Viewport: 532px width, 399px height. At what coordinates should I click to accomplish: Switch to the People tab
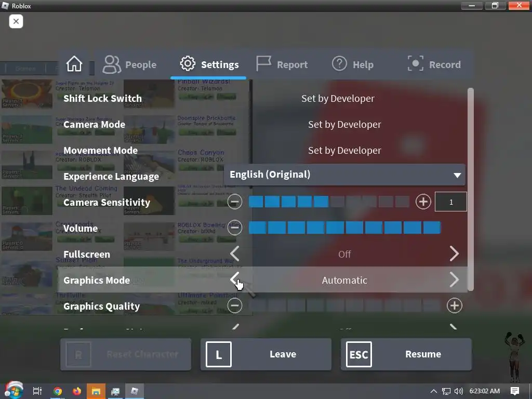click(x=129, y=64)
